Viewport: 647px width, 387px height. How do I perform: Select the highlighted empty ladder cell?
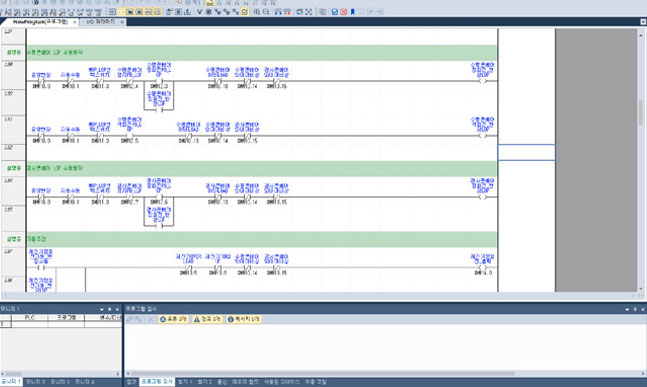pos(527,152)
